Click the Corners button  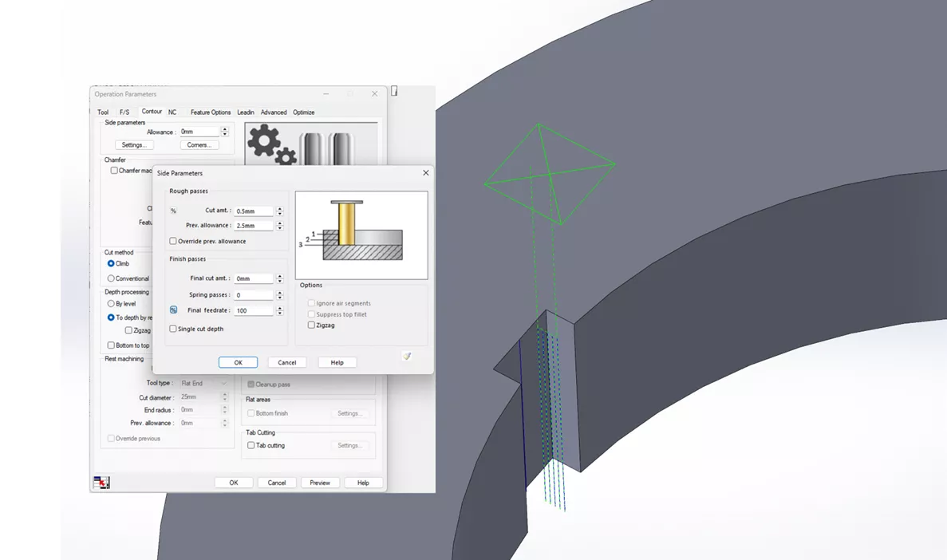(199, 144)
